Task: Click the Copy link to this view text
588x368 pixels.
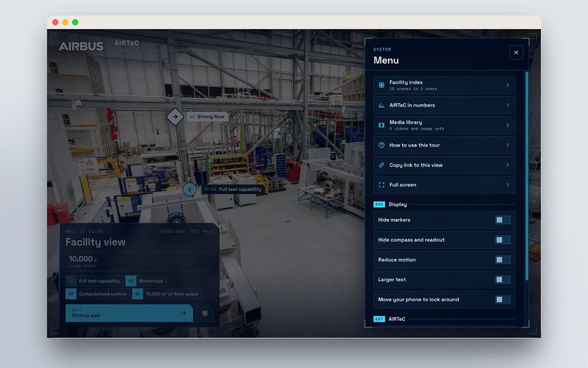Action: click(416, 165)
